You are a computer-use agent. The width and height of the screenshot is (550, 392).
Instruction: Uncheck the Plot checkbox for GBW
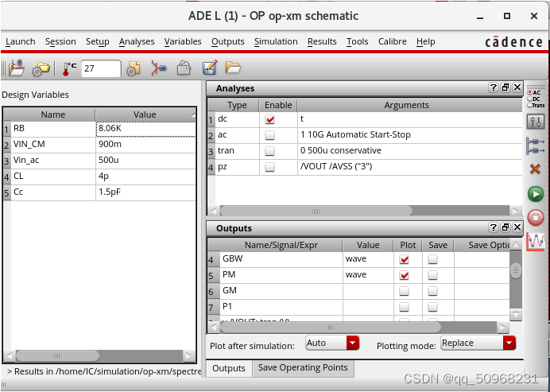click(405, 259)
